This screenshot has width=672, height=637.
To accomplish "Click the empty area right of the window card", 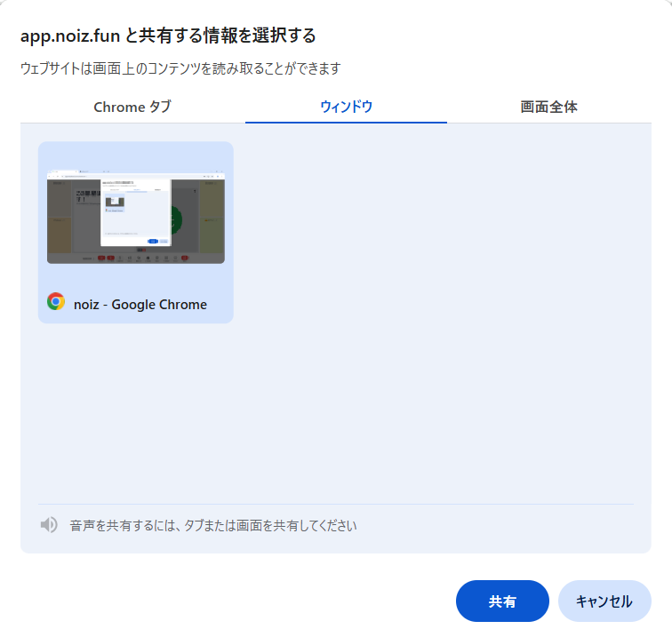I will point(436,267).
